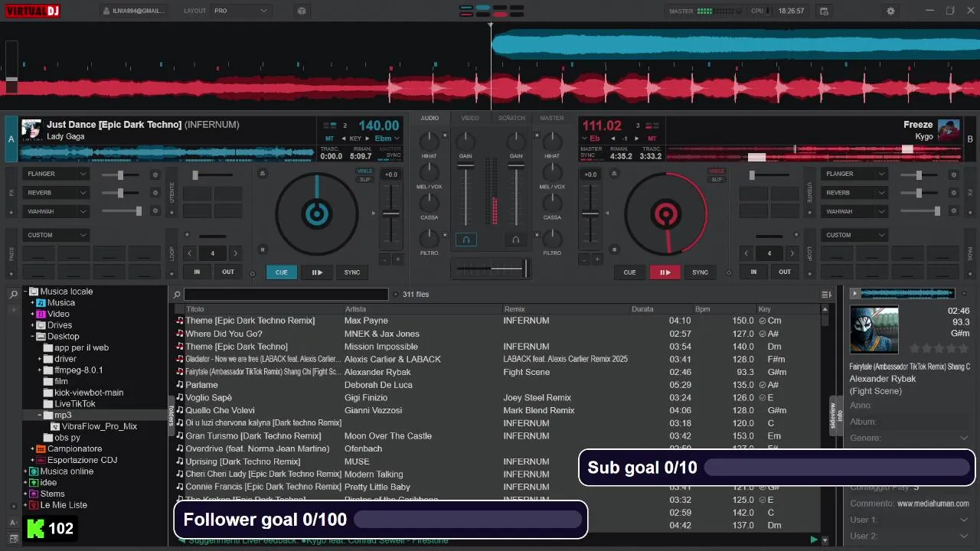The width and height of the screenshot is (980, 551).
Task: Click Lady Gaga album cover on deck A
Action: click(x=31, y=129)
